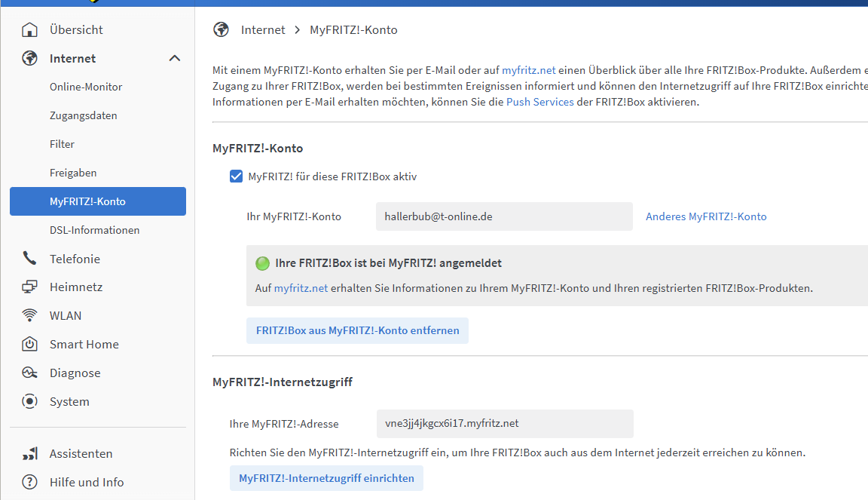Viewport: 868px width, 500px height.
Task: Click the Assistenten icon
Action: [x=29, y=454]
